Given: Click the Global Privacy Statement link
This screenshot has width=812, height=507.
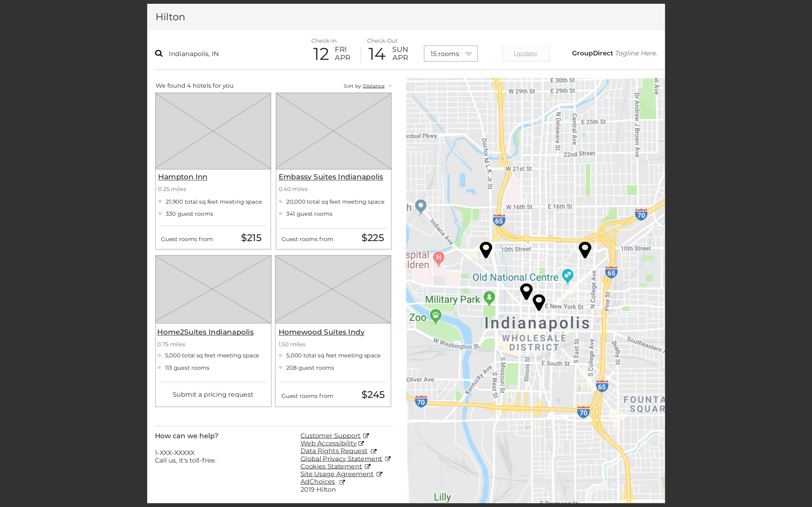Looking at the screenshot, I should [x=341, y=459].
